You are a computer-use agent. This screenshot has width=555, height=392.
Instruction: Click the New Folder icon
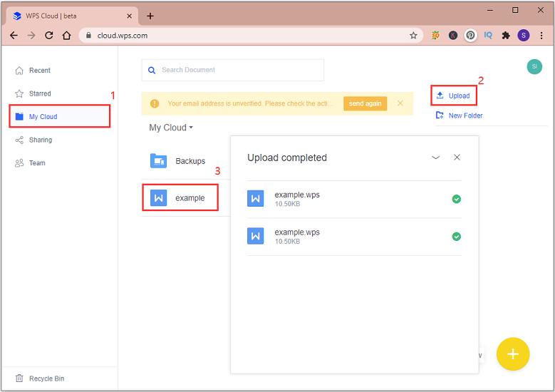pos(440,115)
